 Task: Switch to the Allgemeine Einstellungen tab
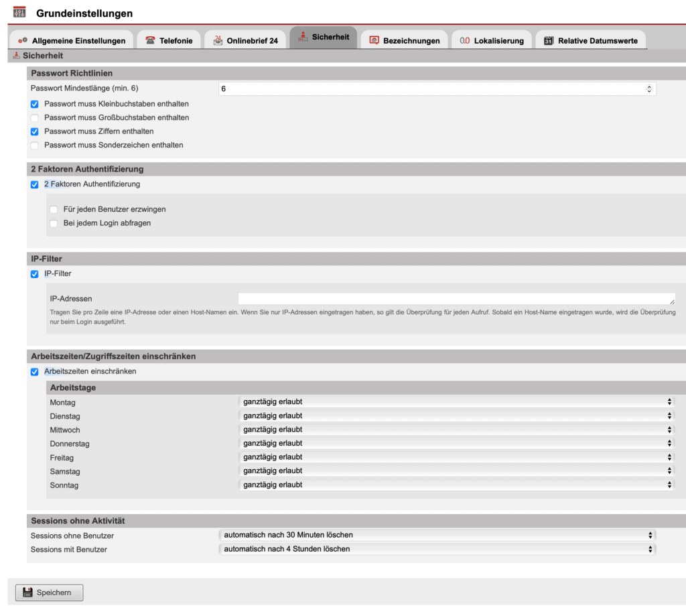pyautogui.click(x=70, y=40)
